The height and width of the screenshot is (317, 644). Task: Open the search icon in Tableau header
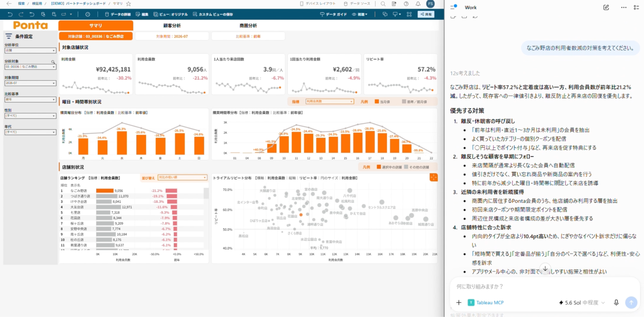[x=383, y=4]
